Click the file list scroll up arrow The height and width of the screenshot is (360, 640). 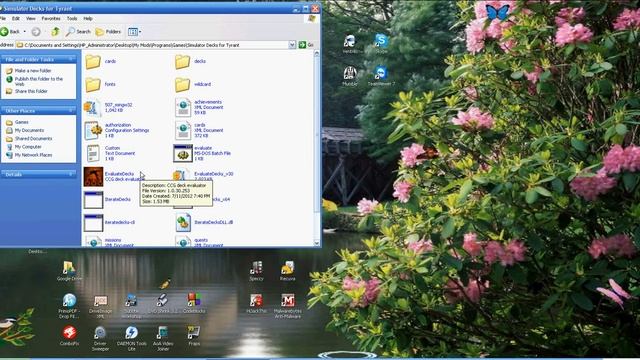point(316,53)
